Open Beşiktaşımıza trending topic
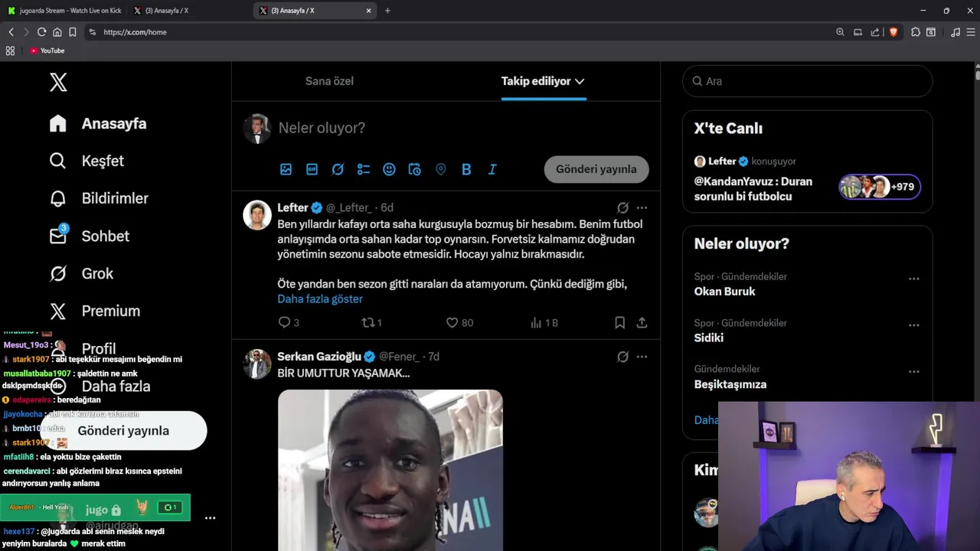This screenshot has height=551, width=980. pyautogui.click(x=730, y=384)
